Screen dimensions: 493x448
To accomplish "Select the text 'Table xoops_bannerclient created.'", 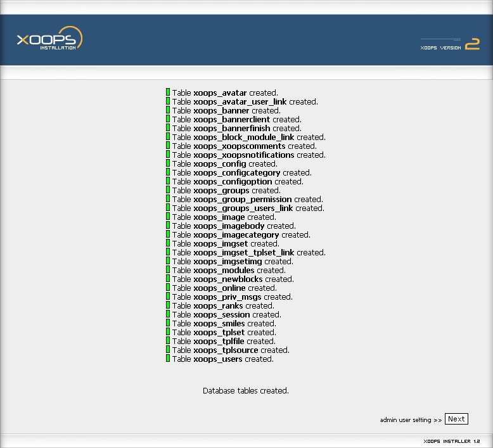I will [237, 119].
